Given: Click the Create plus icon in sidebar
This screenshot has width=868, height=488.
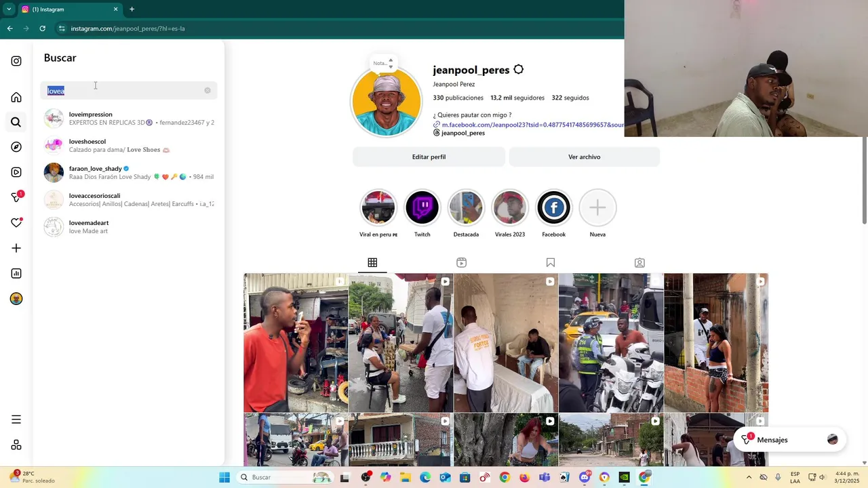Looking at the screenshot, I should (16, 248).
